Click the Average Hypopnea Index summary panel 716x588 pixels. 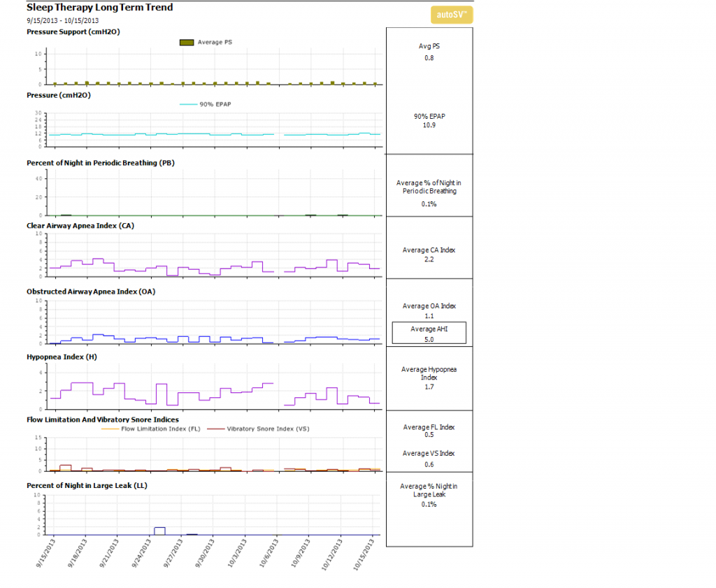pos(429,378)
